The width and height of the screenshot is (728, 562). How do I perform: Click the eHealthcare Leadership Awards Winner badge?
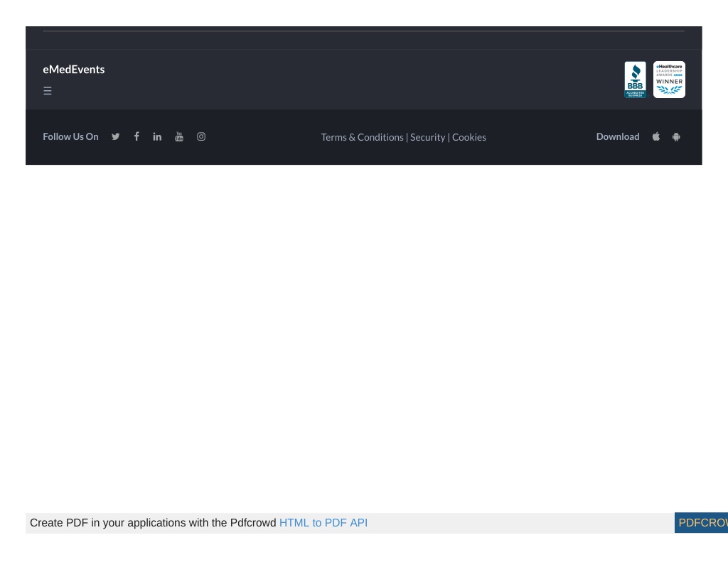(669, 80)
